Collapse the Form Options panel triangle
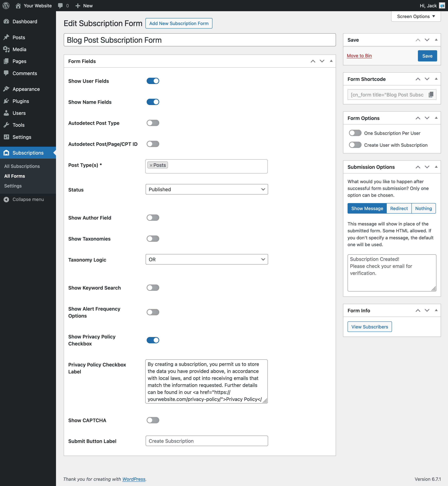 436,118
